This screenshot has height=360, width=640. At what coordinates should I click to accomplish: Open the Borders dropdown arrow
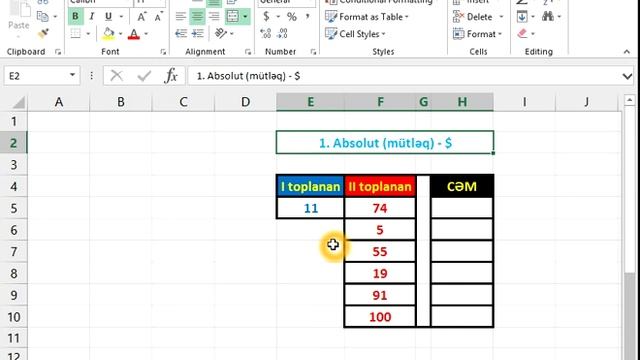click(x=88, y=33)
